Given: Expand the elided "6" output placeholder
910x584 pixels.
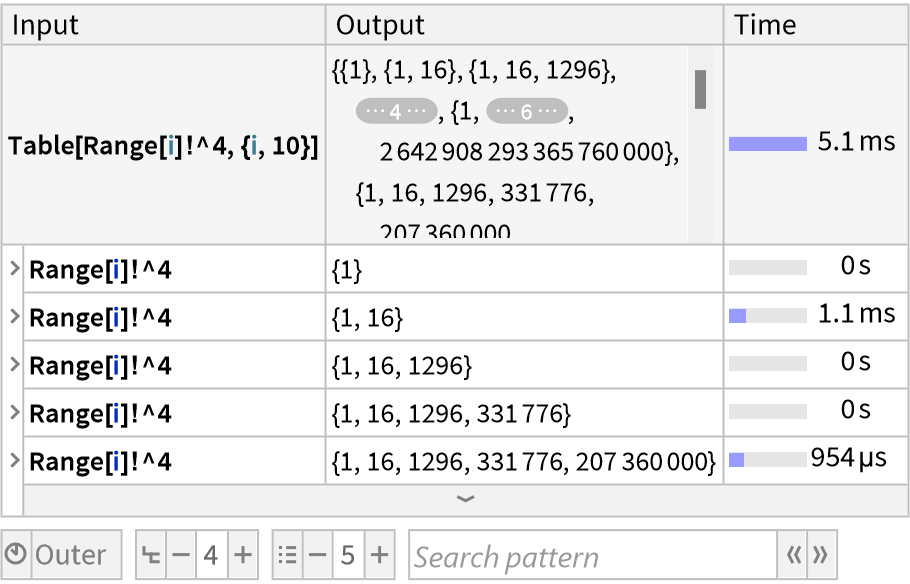Looking at the screenshot, I should pos(526,113).
